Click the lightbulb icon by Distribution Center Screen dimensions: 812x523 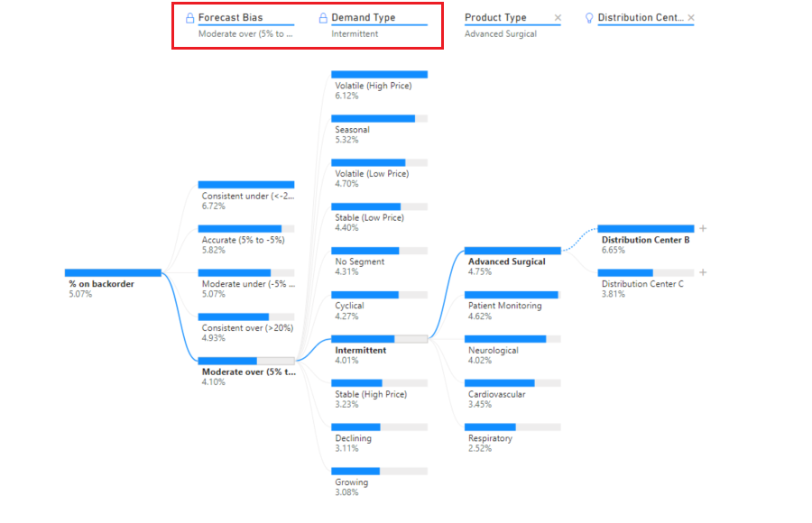tap(589, 18)
